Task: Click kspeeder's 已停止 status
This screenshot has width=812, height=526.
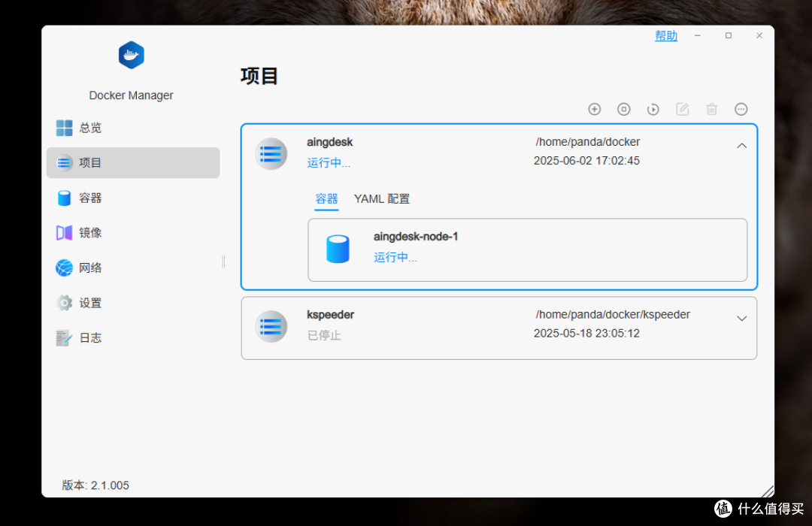Action: pyautogui.click(x=324, y=335)
